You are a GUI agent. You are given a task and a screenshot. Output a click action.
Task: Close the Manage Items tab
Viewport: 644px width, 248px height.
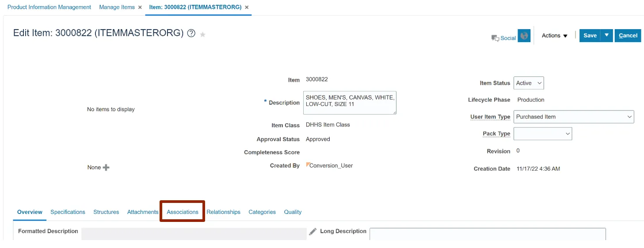[x=140, y=8]
